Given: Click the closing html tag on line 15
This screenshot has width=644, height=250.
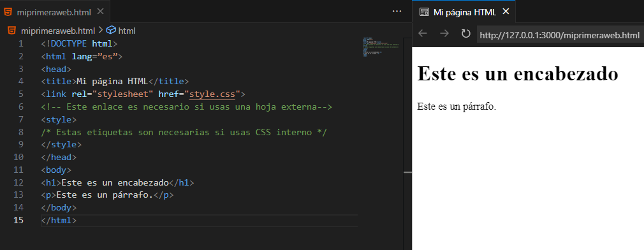Looking at the screenshot, I should tap(59, 220).
